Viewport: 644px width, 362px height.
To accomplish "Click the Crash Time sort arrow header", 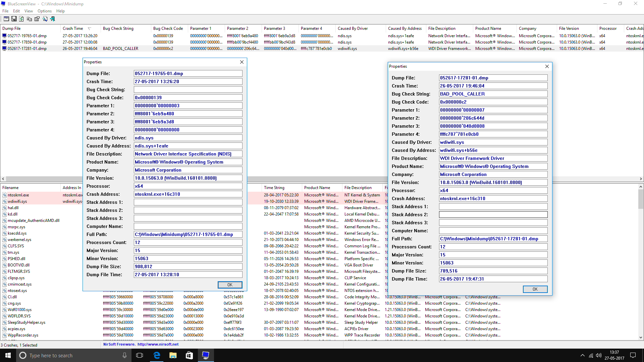I will (x=89, y=28).
